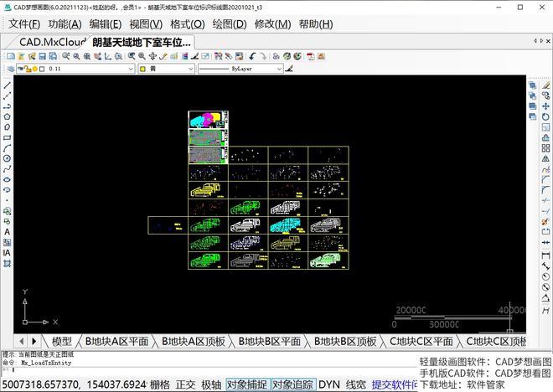Click the Pan view cross-arrows icon
Screen dimensions: 553x392
coord(152,56)
